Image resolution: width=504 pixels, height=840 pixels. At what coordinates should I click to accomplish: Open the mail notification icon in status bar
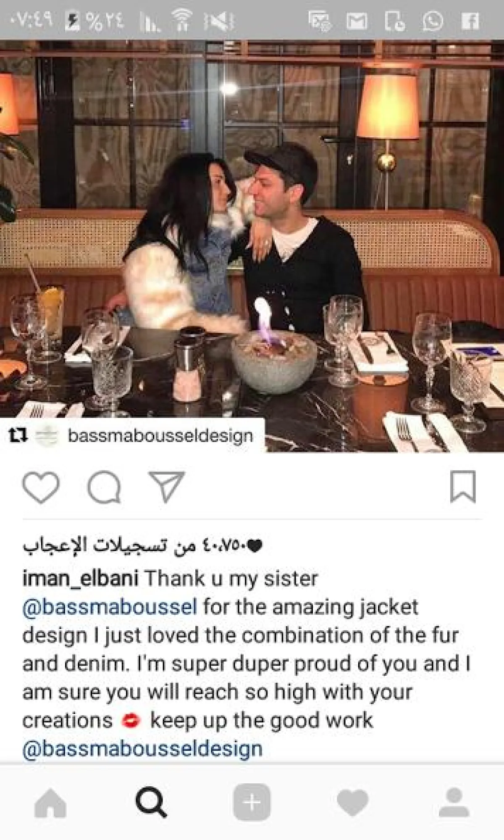(357, 21)
